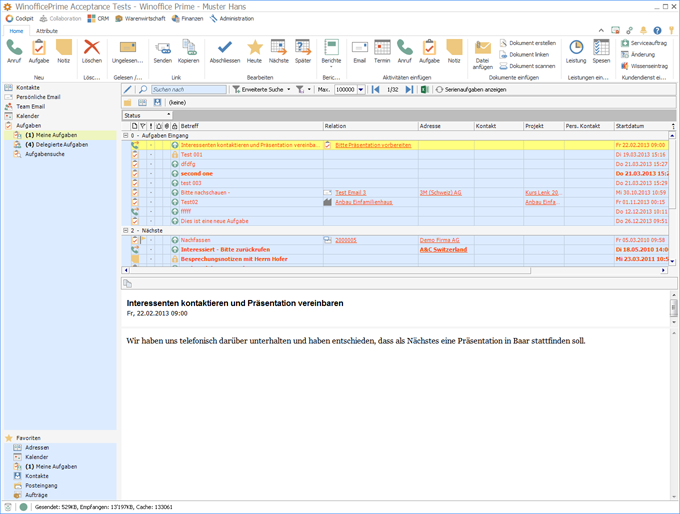Viewport: 680px width, 514px height.
Task: Open the Cockpit menu
Action: coord(20,19)
